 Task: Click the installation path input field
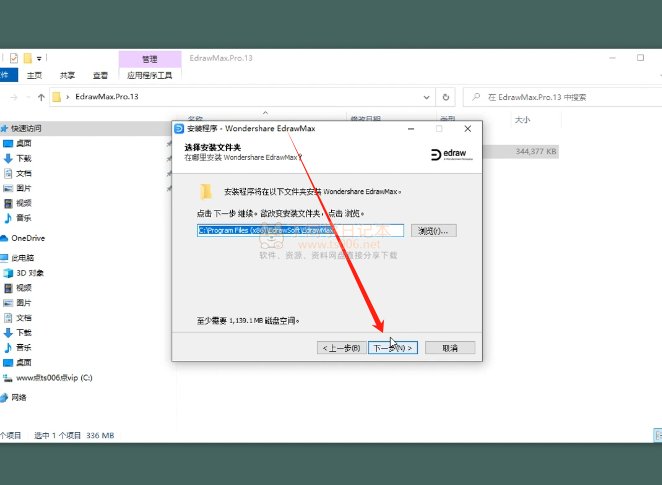(x=300, y=230)
